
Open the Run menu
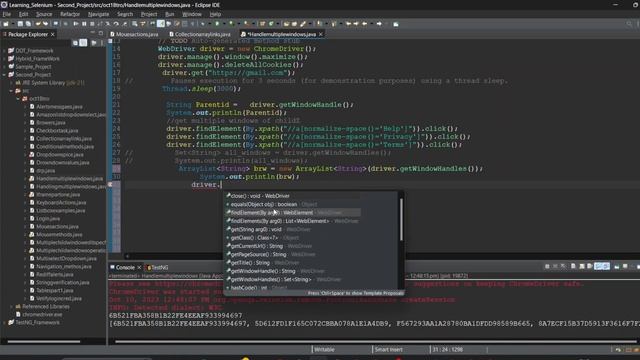[169, 14]
